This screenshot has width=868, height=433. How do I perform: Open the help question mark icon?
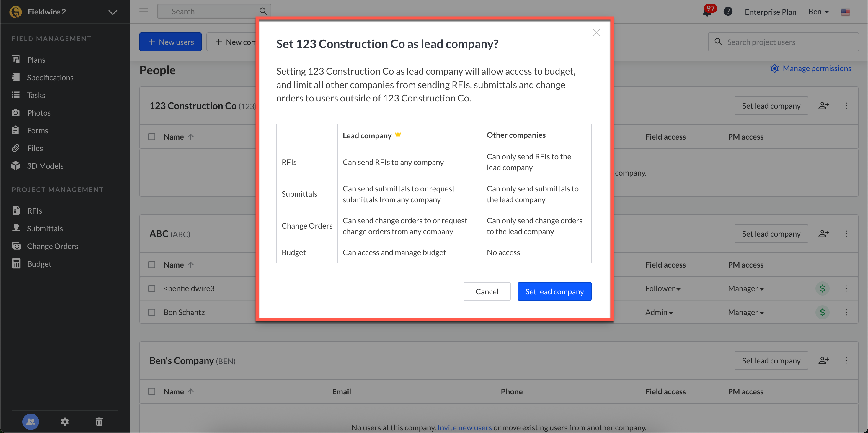coord(727,12)
